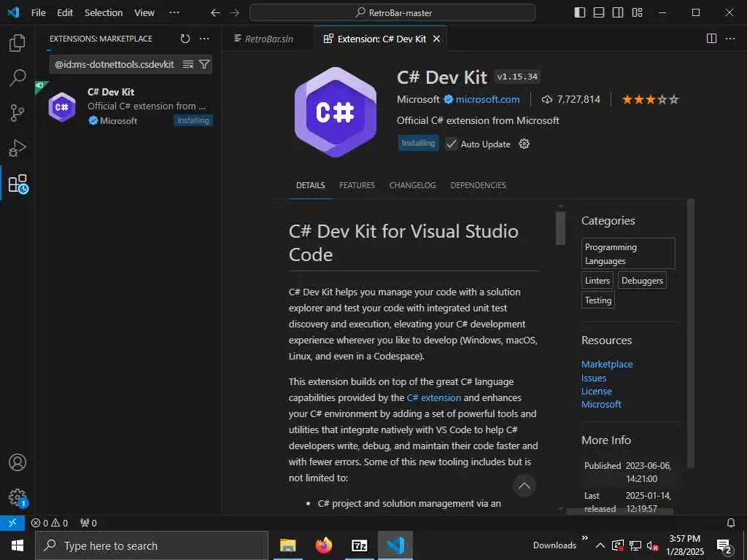Open the RetroBar-master command center search

392,13
